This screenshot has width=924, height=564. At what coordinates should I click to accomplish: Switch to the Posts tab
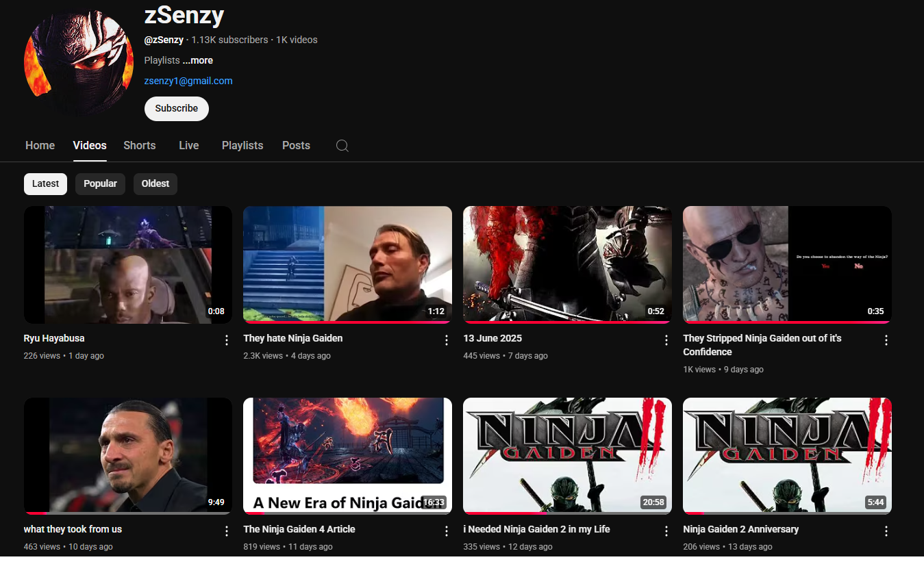tap(296, 145)
